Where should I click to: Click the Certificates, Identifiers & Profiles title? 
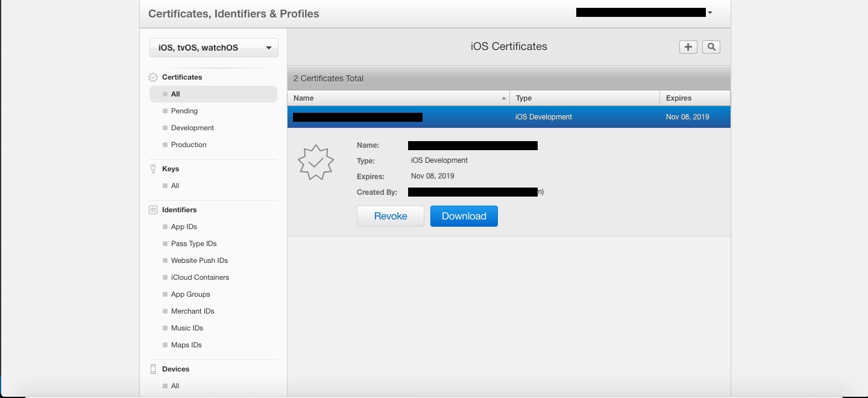coord(234,14)
